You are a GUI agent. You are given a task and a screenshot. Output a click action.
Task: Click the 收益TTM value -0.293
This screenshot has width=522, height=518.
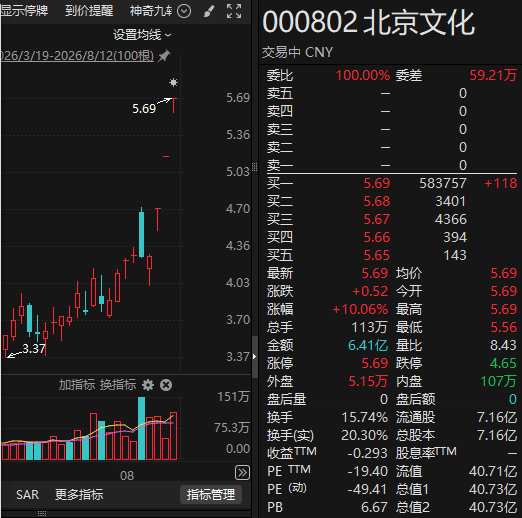pos(367,453)
